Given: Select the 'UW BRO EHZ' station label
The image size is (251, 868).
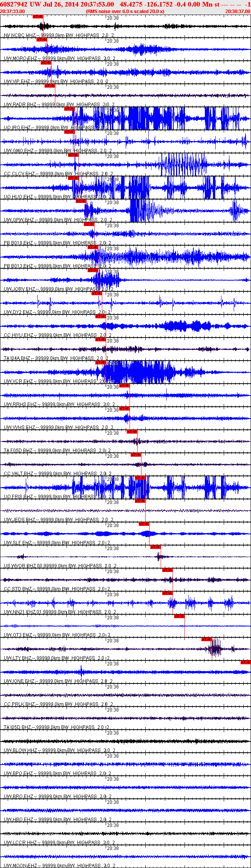Looking at the screenshot, I should [18, 796].
